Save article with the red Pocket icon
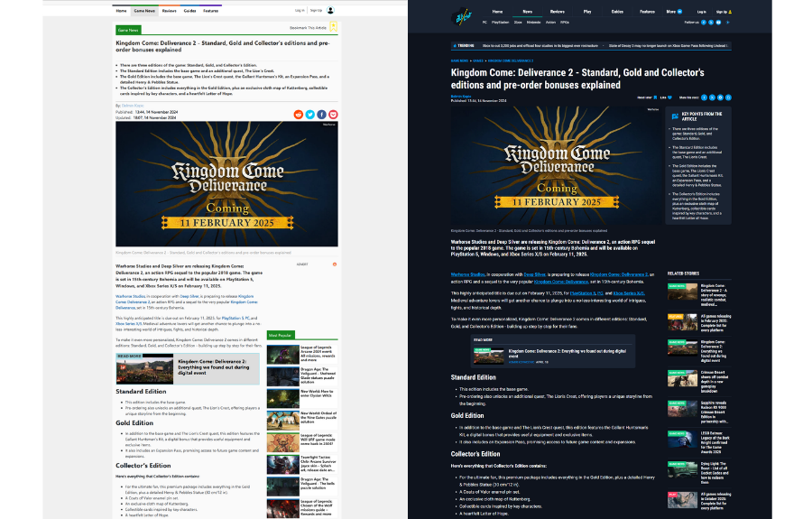The width and height of the screenshot is (812, 519). pyautogui.click(x=333, y=115)
